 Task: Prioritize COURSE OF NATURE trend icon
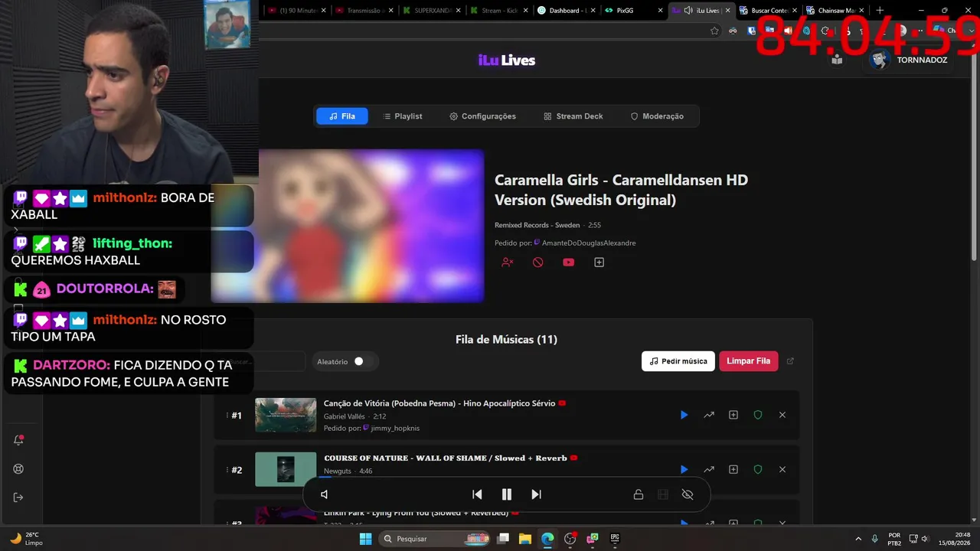click(x=709, y=469)
